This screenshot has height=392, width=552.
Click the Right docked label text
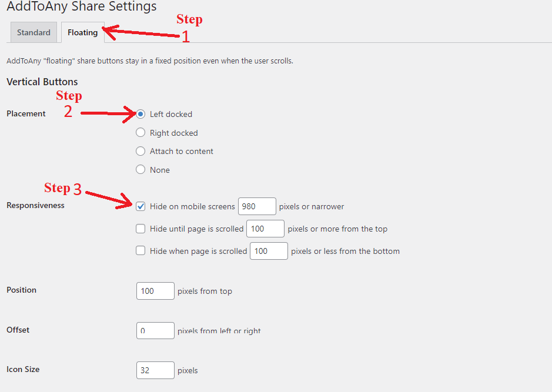coord(173,133)
